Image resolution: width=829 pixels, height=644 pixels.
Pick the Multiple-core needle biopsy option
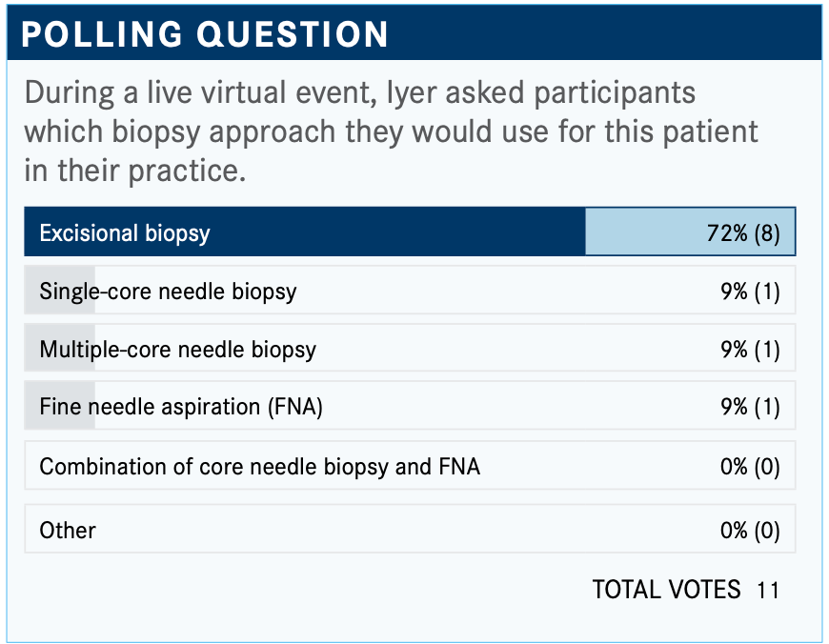pyautogui.click(x=177, y=350)
